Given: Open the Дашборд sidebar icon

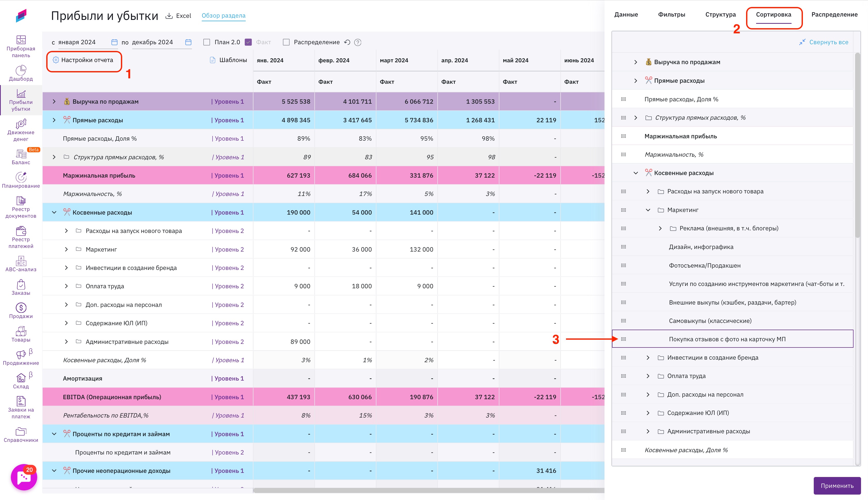Looking at the screenshot, I should point(21,70).
